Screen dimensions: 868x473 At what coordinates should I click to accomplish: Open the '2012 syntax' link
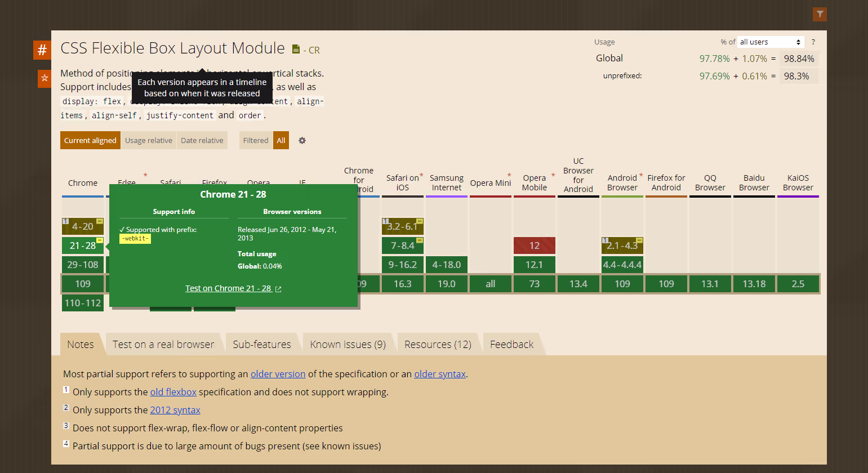point(175,410)
